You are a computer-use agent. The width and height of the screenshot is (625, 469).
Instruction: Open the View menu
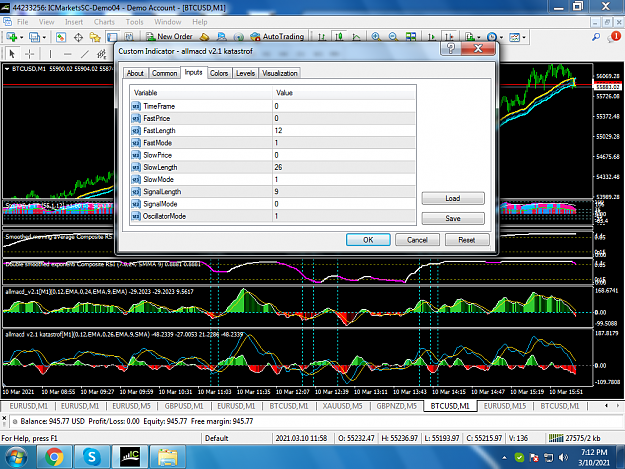pos(46,22)
